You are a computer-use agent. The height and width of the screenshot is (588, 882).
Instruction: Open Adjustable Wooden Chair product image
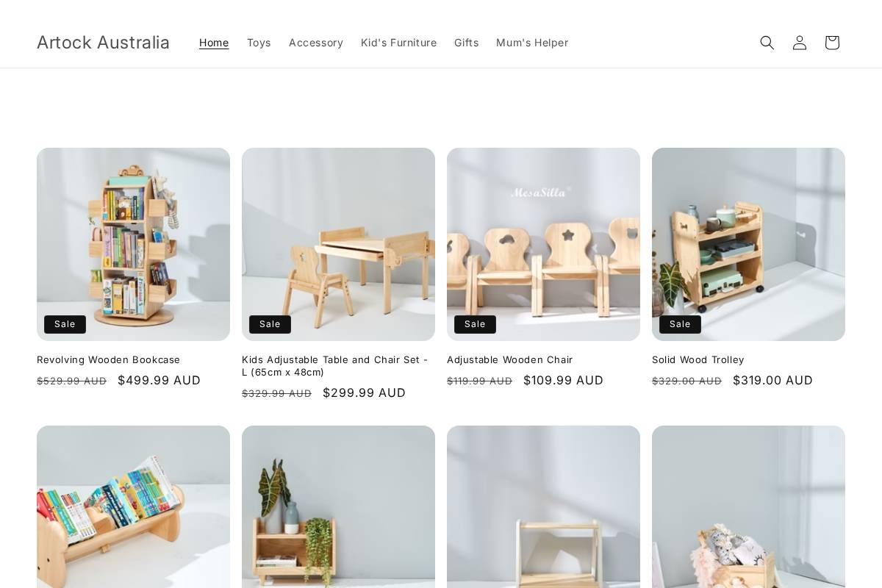(543, 244)
